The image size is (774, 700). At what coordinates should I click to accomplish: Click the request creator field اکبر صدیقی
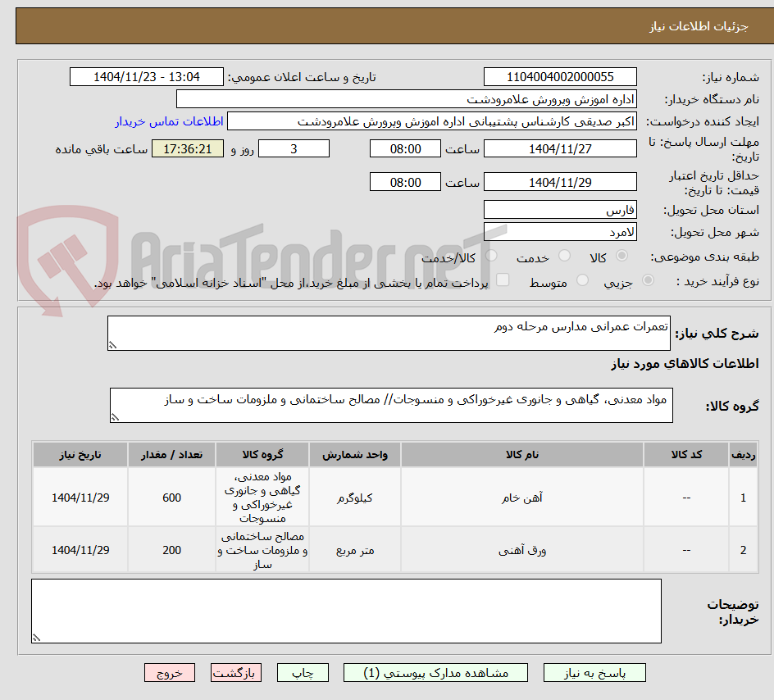[432, 121]
